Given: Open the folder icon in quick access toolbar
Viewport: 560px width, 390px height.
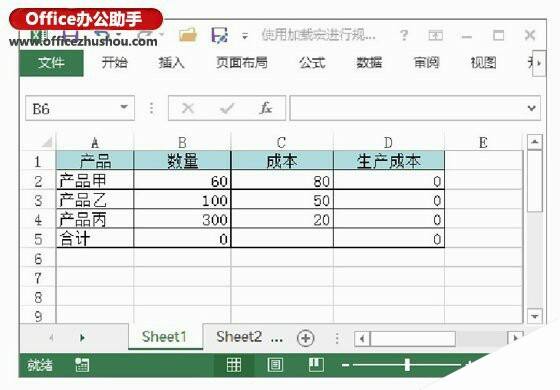Looking at the screenshot, I should pyautogui.click(x=188, y=35).
